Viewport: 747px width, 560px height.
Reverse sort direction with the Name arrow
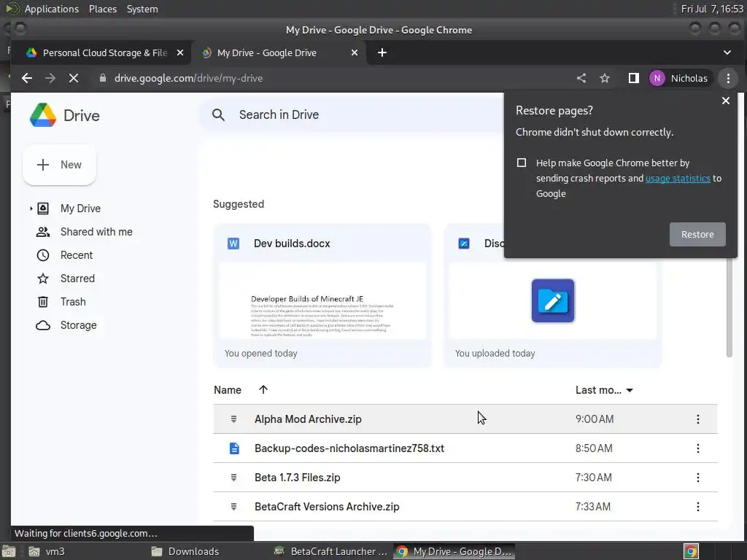pos(263,389)
